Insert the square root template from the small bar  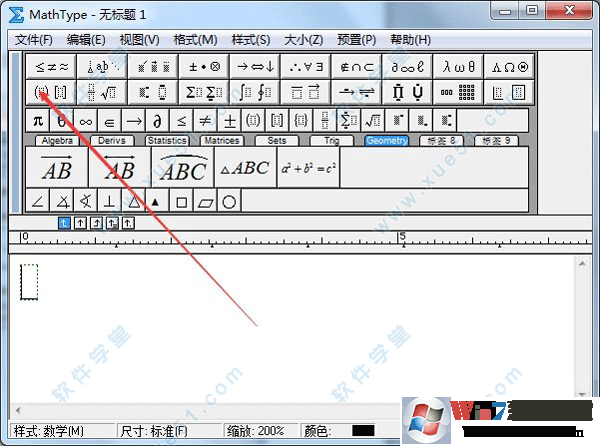(x=373, y=121)
